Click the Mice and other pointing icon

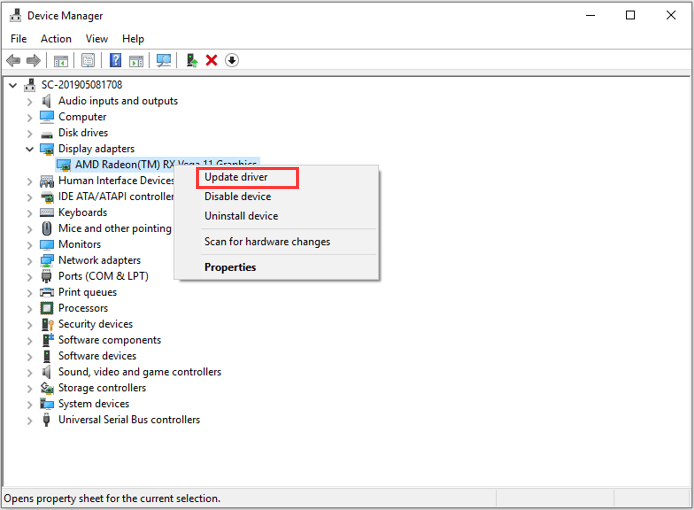tap(46, 228)
